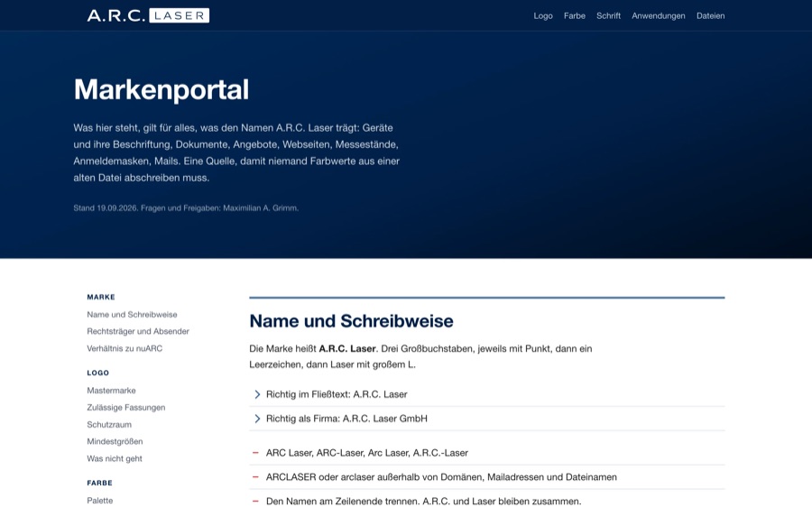
Task: Open Palette under Farbe in sidebar
Action: [x=100, y=501]
